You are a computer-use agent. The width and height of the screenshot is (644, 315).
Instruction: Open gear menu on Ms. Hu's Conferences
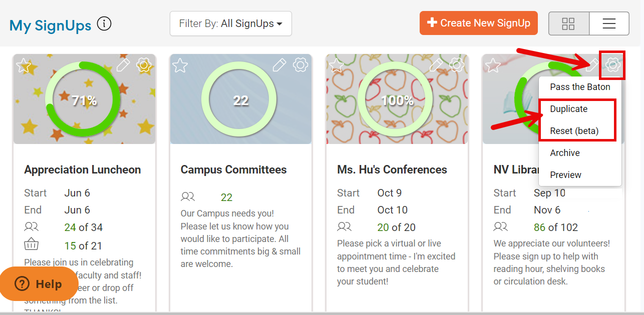[456, 64]
